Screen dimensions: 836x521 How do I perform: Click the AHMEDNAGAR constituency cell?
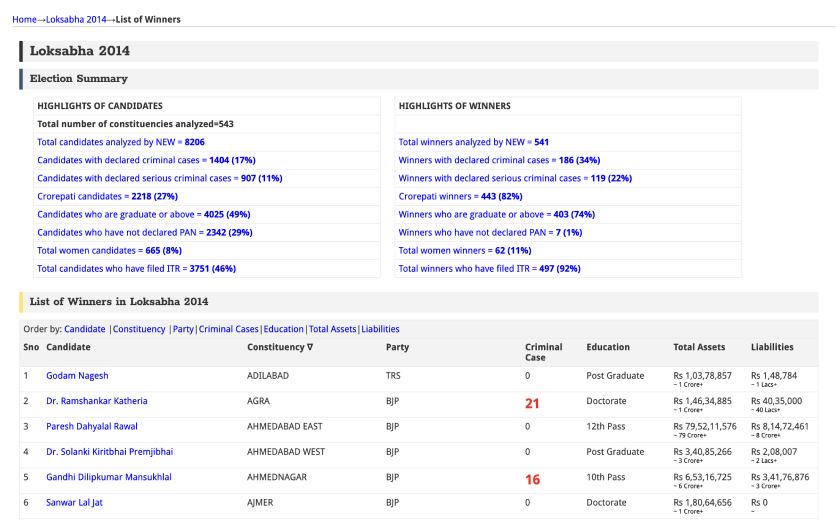tap(277, 477)
